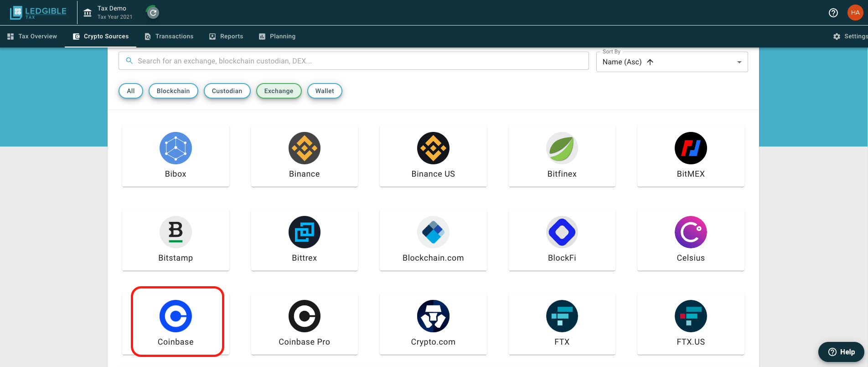Screen dimensions: 868x367
Task: Select the BitMEX exchange icon
Action: (x=691, y=148)
